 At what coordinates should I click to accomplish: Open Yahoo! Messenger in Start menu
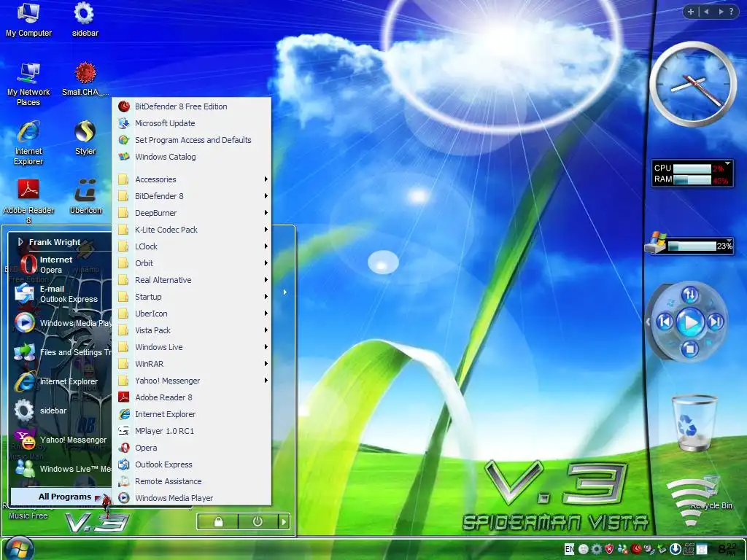pos(61,440)
